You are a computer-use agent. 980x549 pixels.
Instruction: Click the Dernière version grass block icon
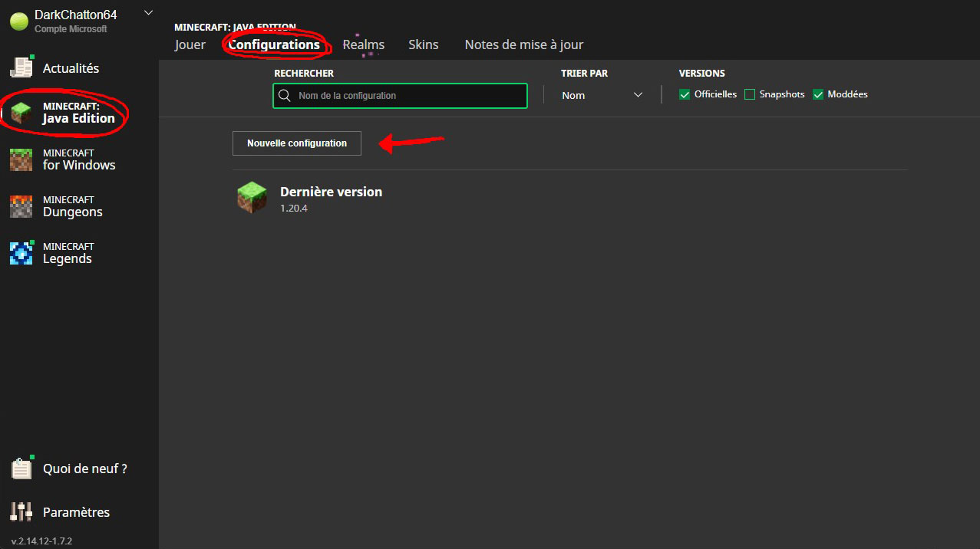(x=252, y=198)
